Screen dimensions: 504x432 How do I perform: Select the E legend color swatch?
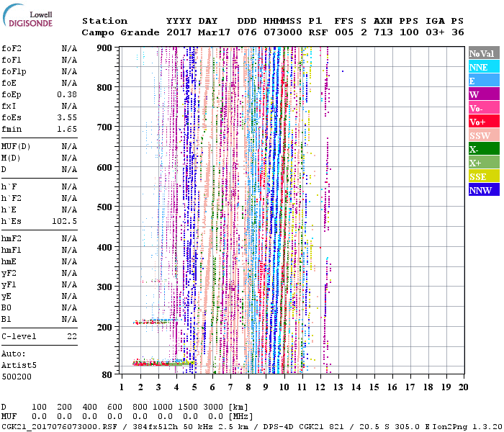tap(484, 81)
